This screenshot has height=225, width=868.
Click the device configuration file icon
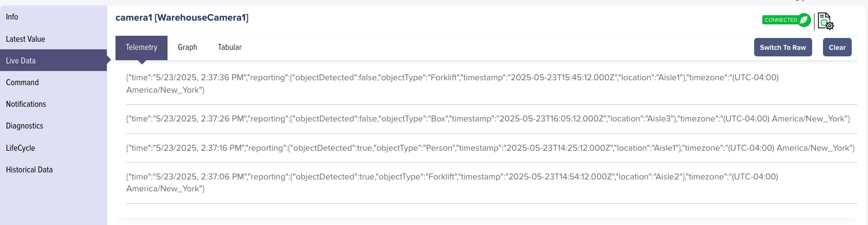click(825, 21)
